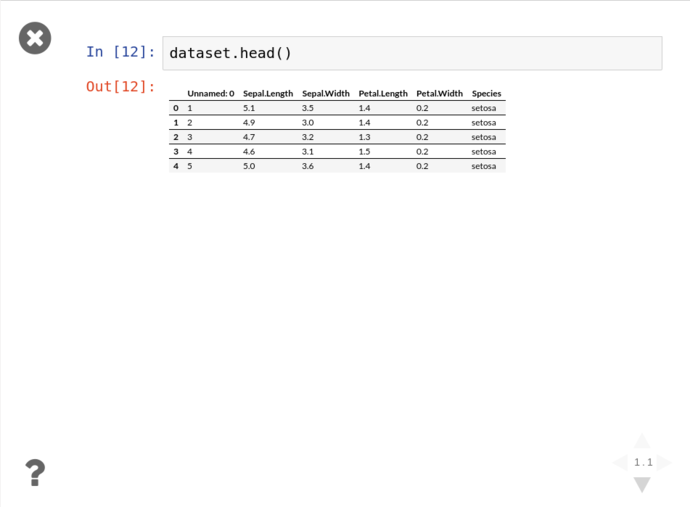Move down to the sub-slide arrow

pyautogui.click(x=642, y=485)
